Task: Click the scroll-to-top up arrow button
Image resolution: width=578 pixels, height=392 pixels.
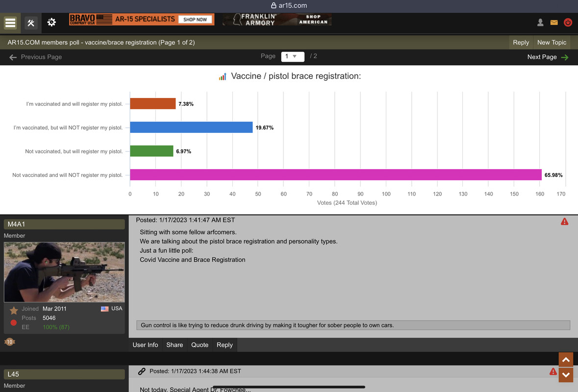Action: click(x=566, y=360)
